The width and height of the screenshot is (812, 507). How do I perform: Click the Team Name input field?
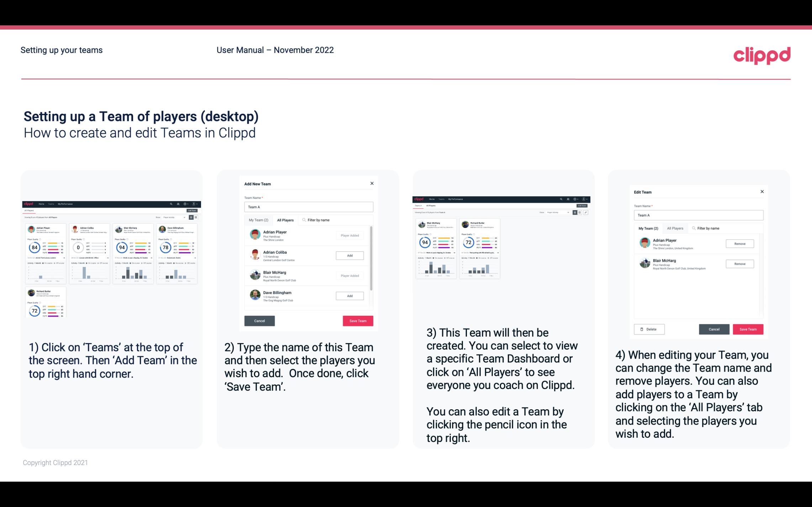pyautogui.click(x=309, y=206)
